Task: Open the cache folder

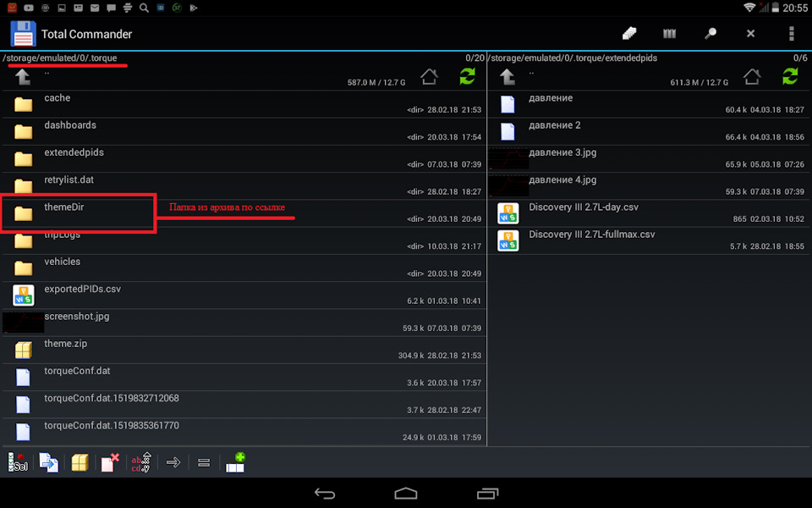Action: point(244,104)
